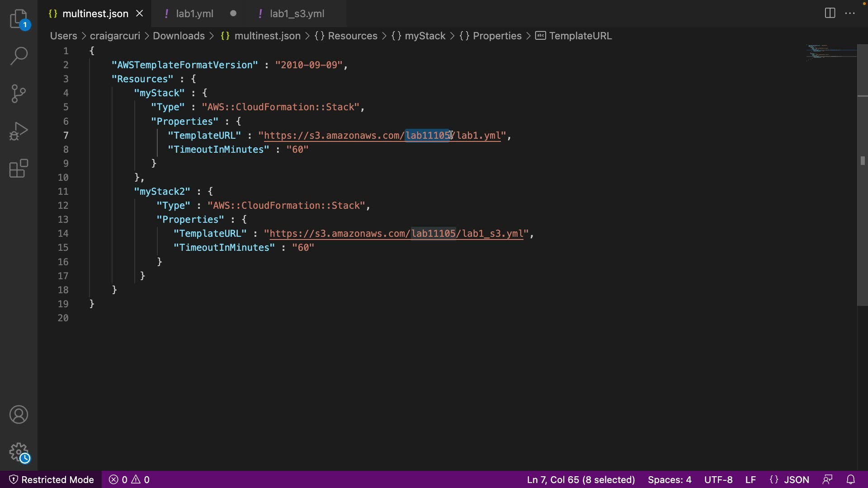Screen dimensions: 868x488
Task: Open the Run and Debug view
Action: (x=19, y=131)
